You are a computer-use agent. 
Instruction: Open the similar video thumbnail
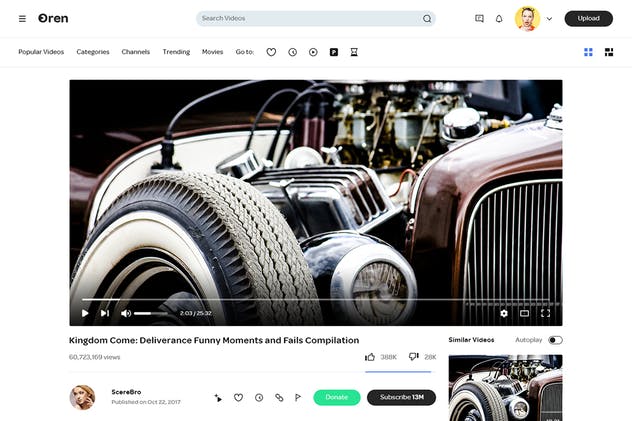click(505, 388)
